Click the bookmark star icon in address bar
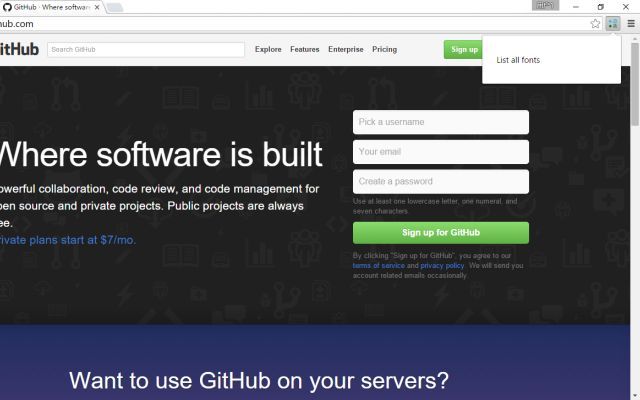 click(595, 24)
